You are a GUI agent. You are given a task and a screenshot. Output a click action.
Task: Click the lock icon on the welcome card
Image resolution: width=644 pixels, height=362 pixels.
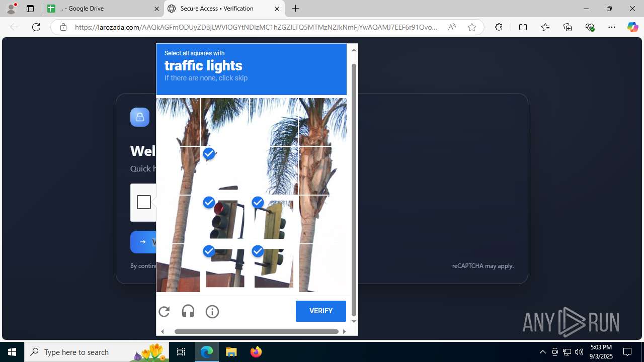pyautogui.click(x=140, y=117)
